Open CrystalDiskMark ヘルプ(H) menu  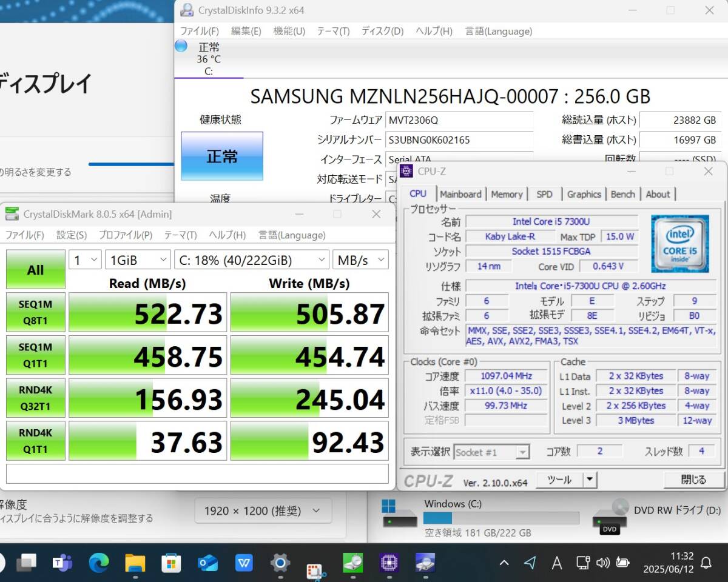point(227,235)
